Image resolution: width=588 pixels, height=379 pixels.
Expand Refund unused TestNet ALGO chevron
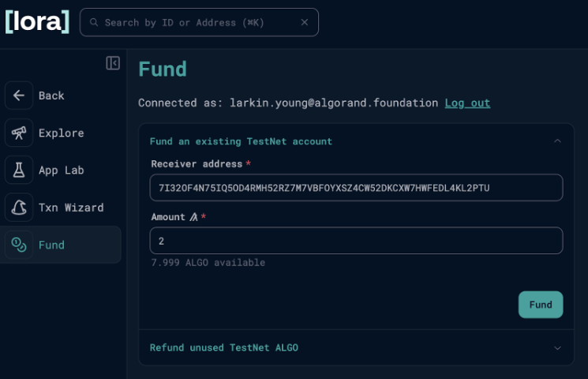coord(557,347)
